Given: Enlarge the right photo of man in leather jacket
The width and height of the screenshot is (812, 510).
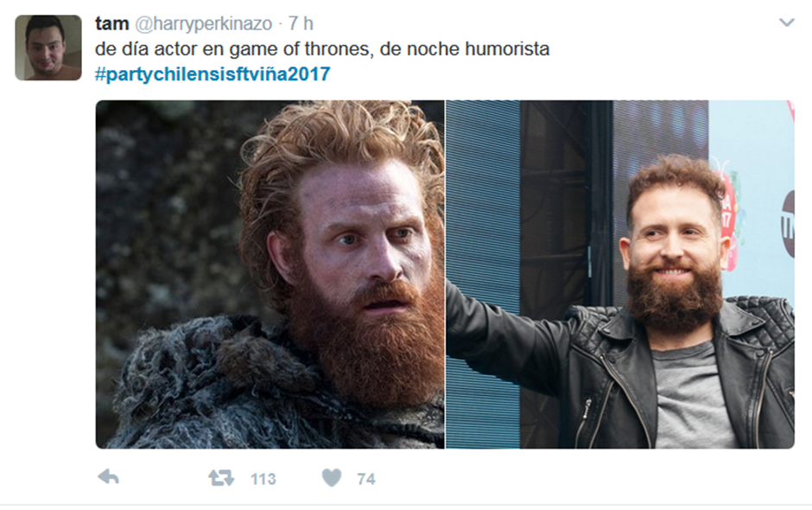Looking at the screenshot, I should (620, 274).
